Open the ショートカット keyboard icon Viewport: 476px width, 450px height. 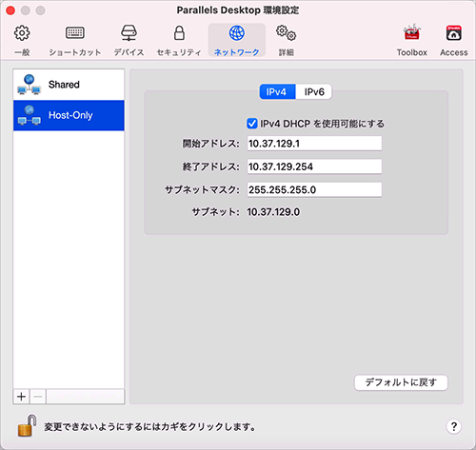click(x=75, y=32)
